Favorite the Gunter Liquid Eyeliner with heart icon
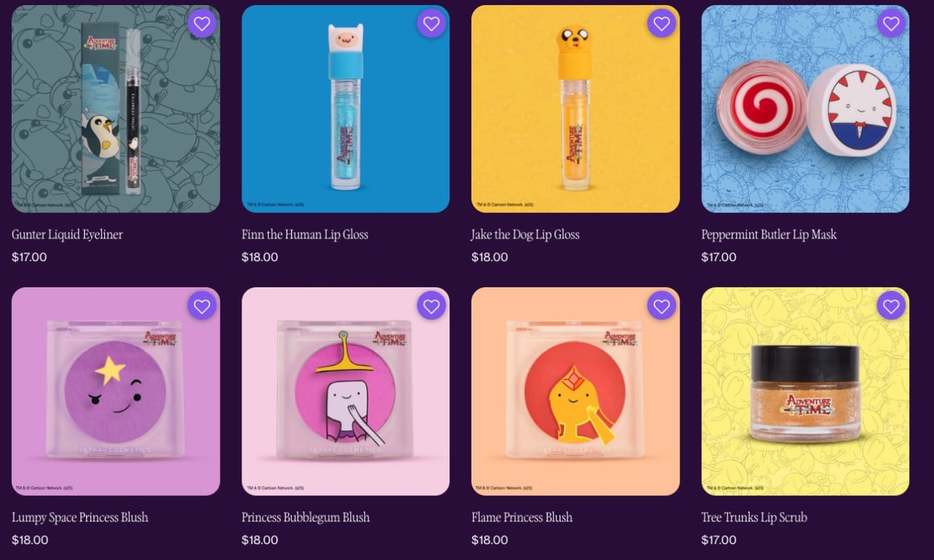Image resolution: width=934 pixels, height=560 pixels. click(202, 23)
